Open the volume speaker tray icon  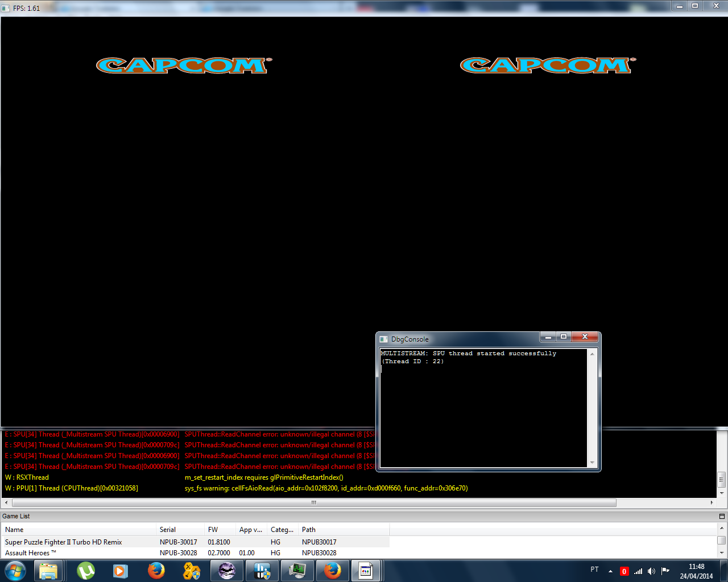pyautogui.click(x=651, y=571)
